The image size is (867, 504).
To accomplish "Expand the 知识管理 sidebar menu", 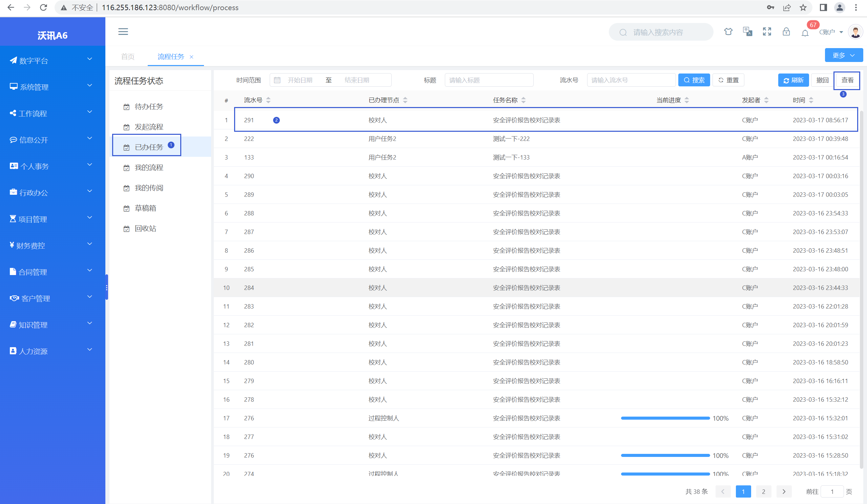I will coord(53,324).
